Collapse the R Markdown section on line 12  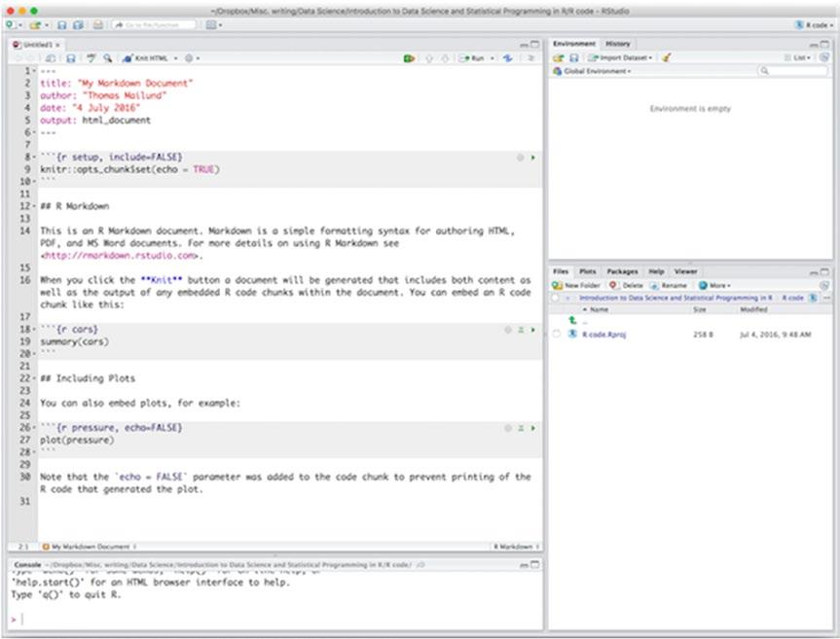pos(35,206)
